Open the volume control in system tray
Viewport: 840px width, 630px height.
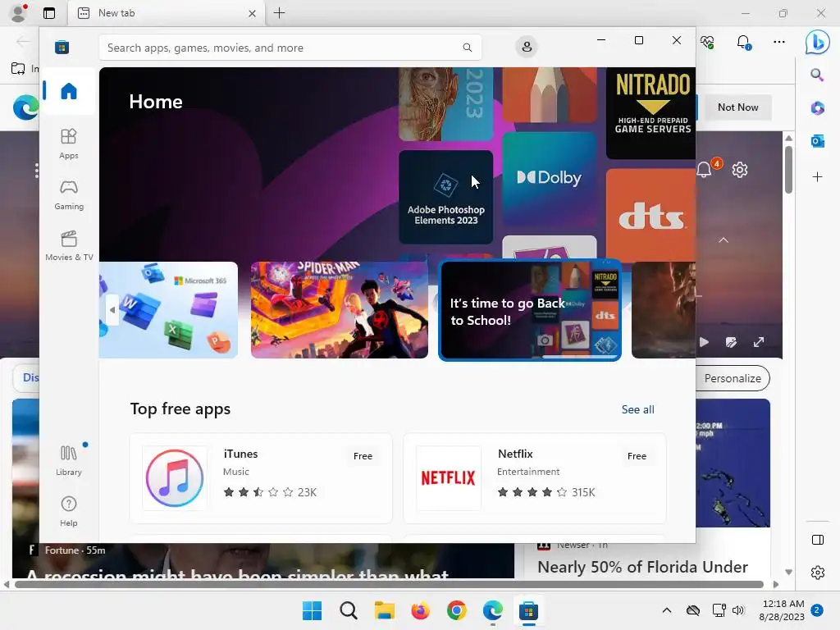point(738,610)
